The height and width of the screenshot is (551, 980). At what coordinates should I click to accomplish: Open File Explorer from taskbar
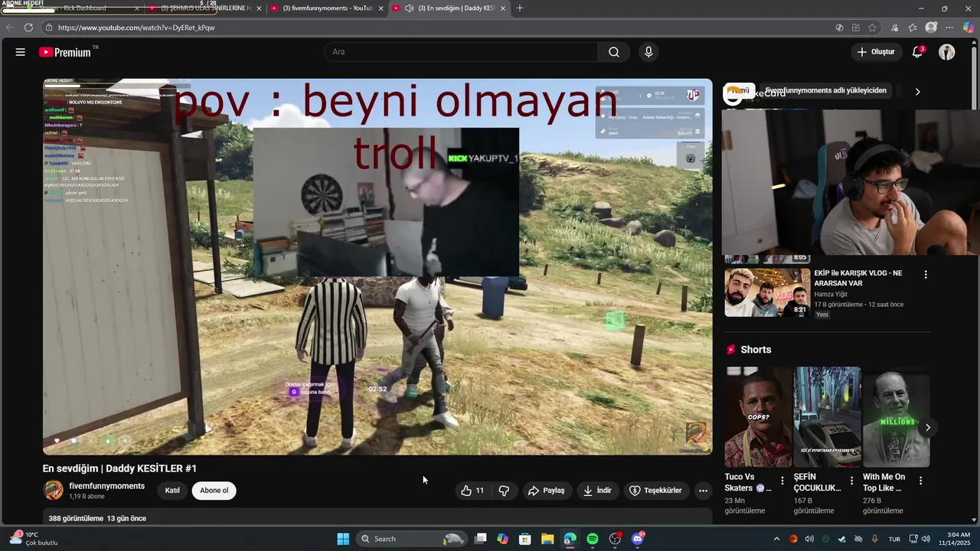(x=547, y=539)
